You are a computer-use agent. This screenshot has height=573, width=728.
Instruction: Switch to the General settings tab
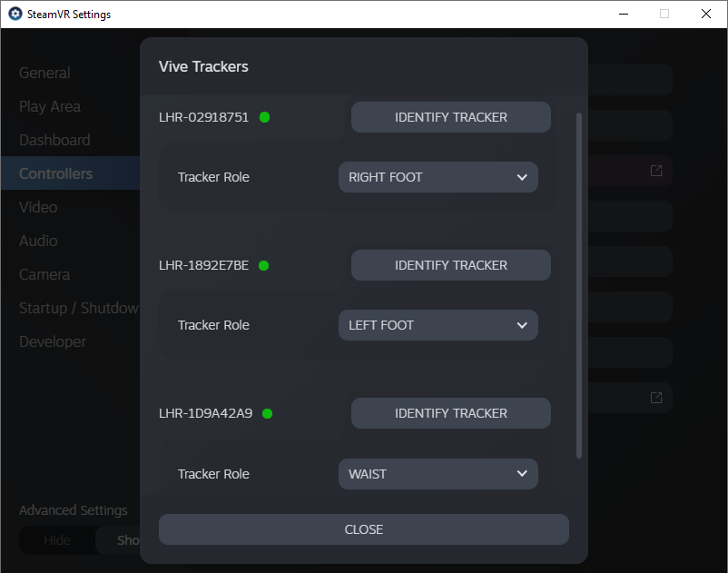(x=44, y=73)
